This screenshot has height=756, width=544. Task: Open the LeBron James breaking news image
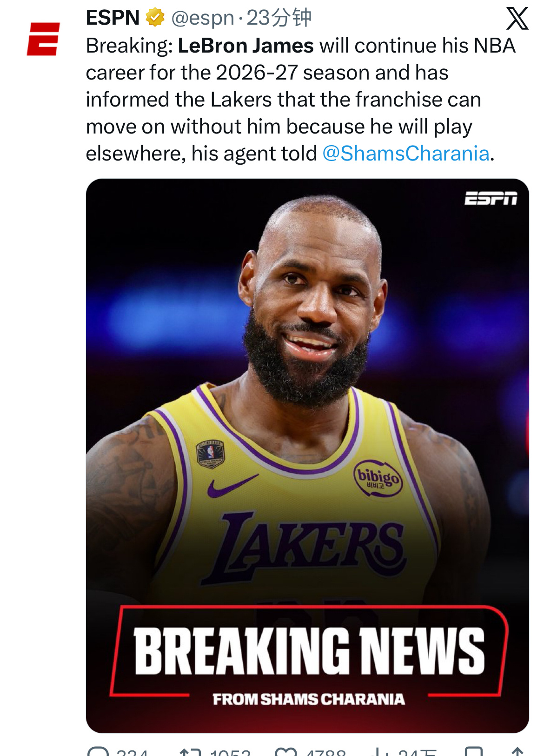pyautogui.click(x=307, y=455)
